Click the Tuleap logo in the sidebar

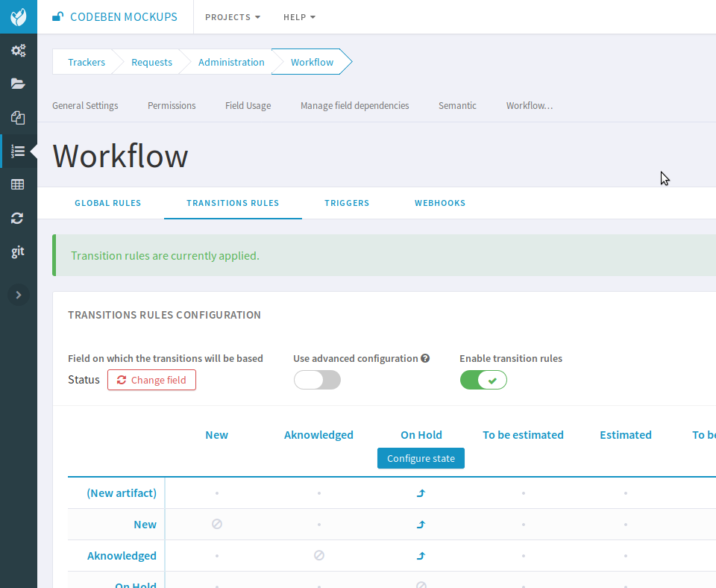[x=18, y=16]
